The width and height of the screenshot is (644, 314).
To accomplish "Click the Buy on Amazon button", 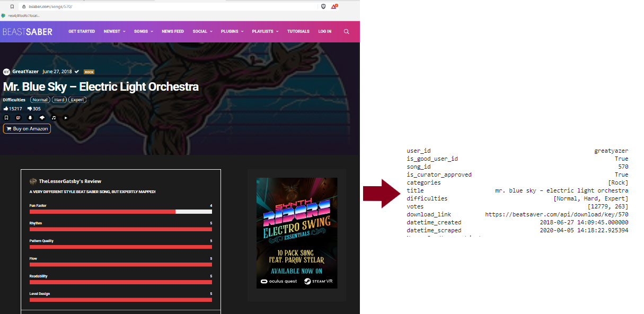I will coord(27,129).
